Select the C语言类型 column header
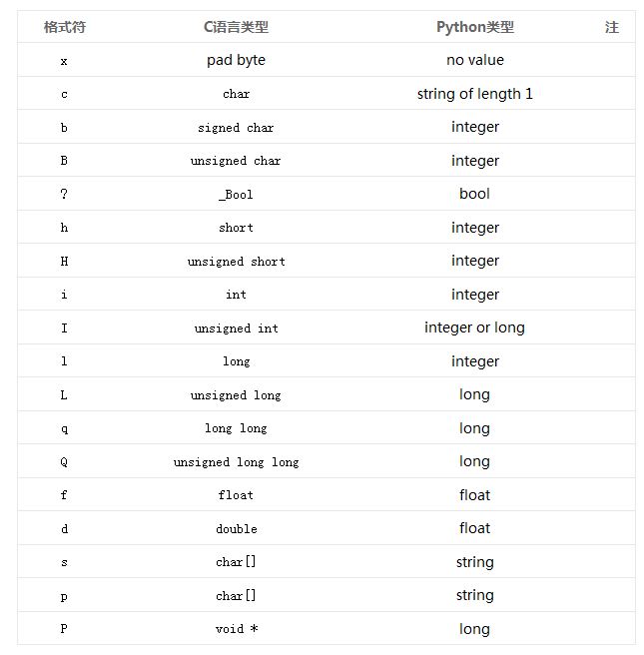Image resolution: width=644 pixels, height=655 pixels. click(236, 27)
